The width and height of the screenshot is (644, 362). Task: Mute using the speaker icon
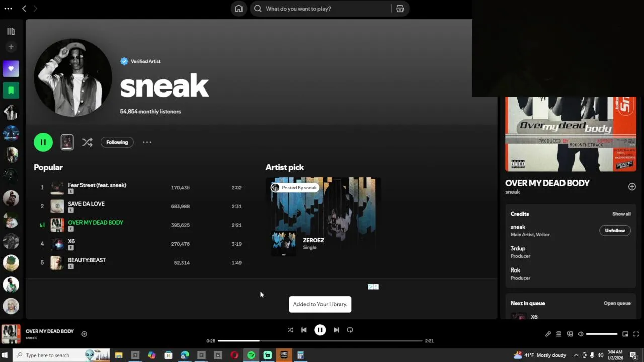581,334
